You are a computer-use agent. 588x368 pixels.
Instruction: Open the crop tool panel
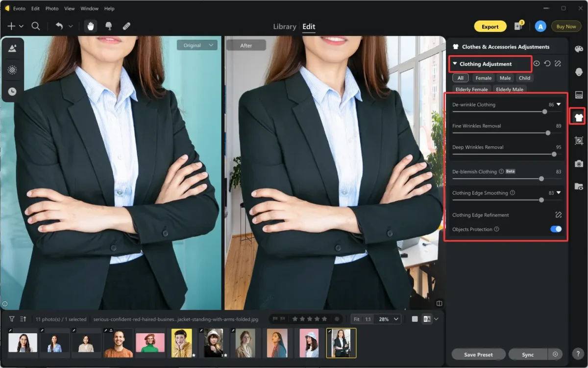tap(579, 140)
